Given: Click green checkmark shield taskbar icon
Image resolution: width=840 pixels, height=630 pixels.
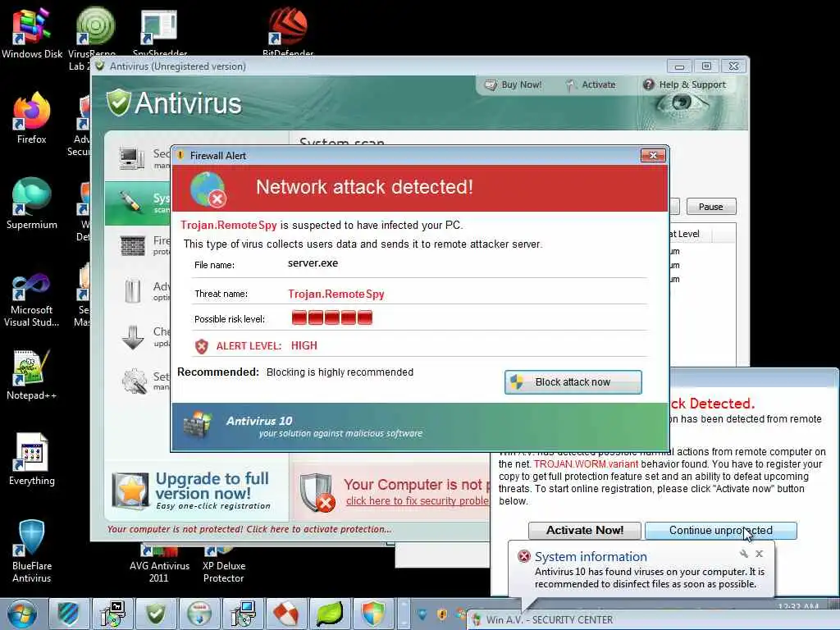Looking at the screenshot, I should pyautogui.click(x=155, y=614).
